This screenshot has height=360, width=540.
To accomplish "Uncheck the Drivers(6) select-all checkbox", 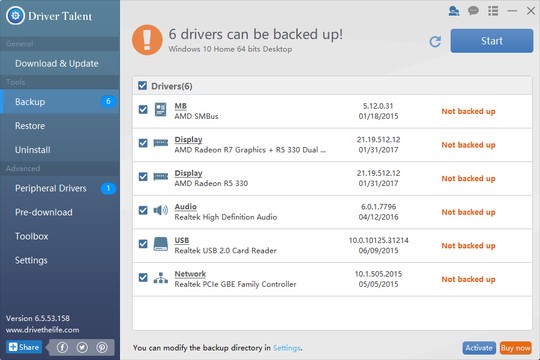I will [x=142, y=85].
